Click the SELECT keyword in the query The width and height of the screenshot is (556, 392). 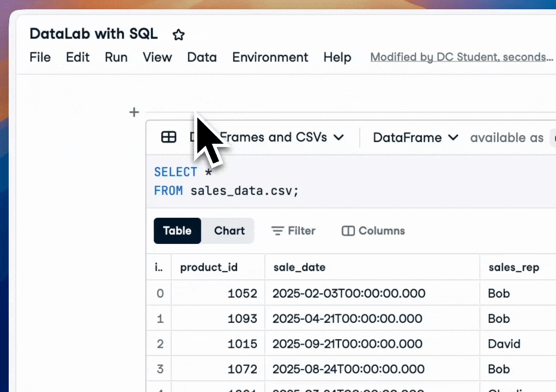coord(176,172)
